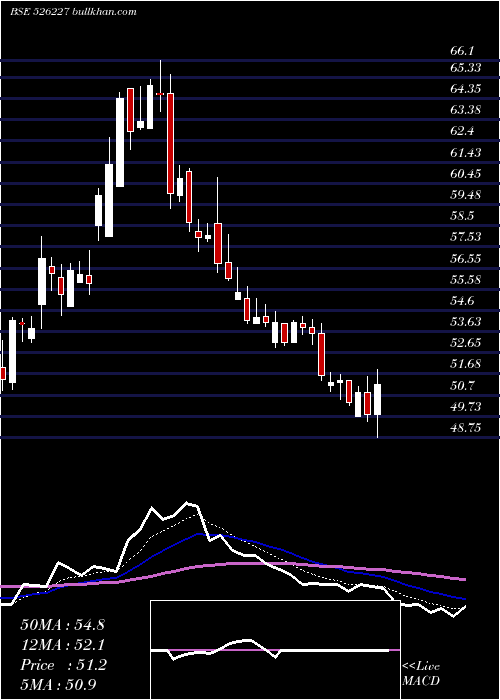Select the 60.45 price axis label
The image size is (500, 700).
coord(466,174)
